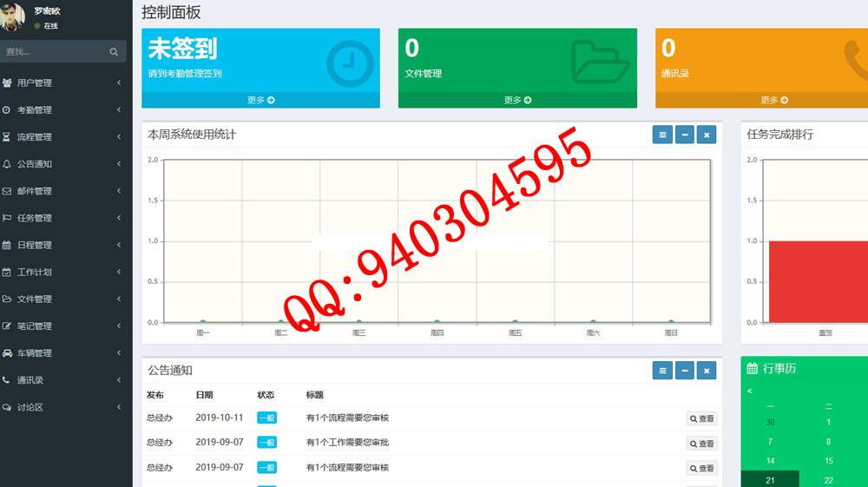Screen dimensions: 868x487
Task: Click the search magnifier icon in sidebar
Action: tap(114, 52)
